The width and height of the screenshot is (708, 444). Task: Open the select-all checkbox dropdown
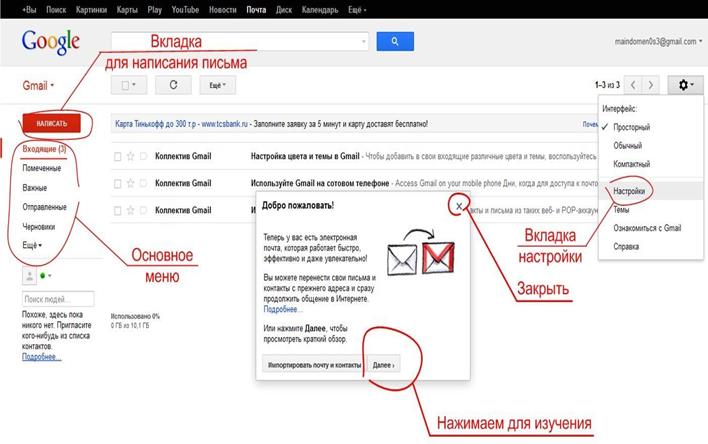(129, 85)
